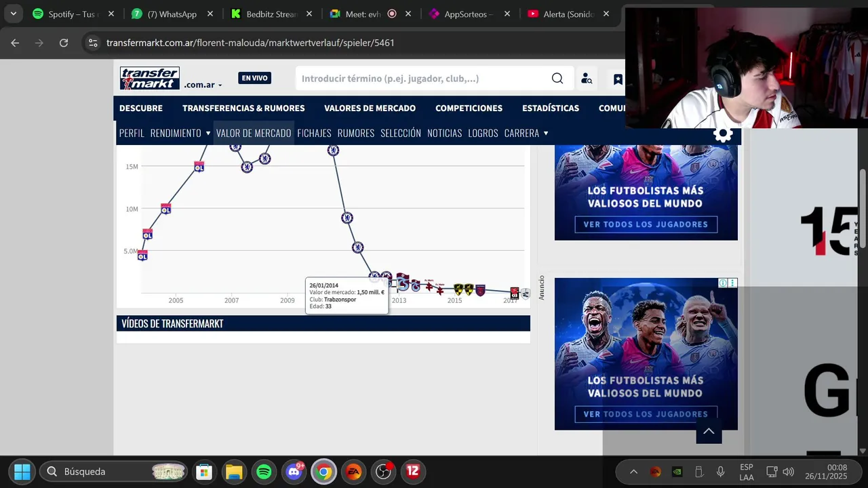The width and height of the screenshot is (868, 488).
Task: Click the EN VIVO live button
Action: tap(254, 78)
